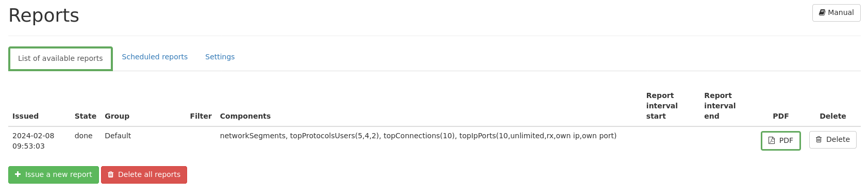The image size is (868, 195).
Task: Click the plus icon on Issue a new report
Action: coord(18,174)
